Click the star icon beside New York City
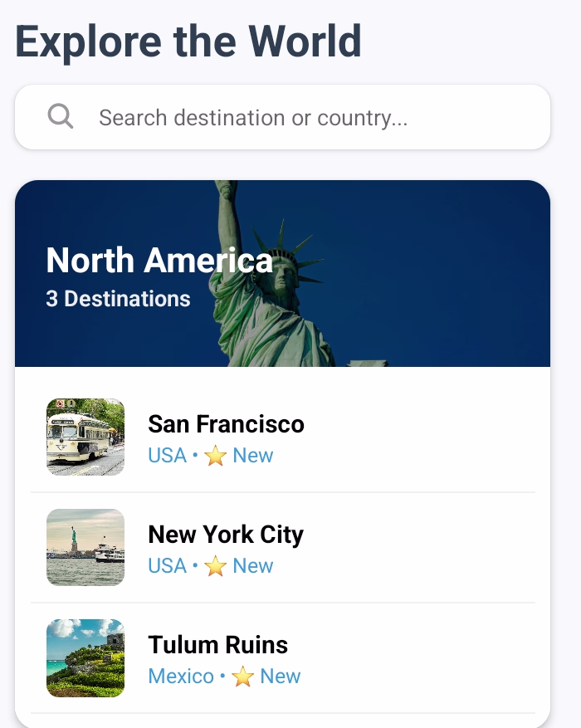The image size is (581, 728). pos(216,565)
